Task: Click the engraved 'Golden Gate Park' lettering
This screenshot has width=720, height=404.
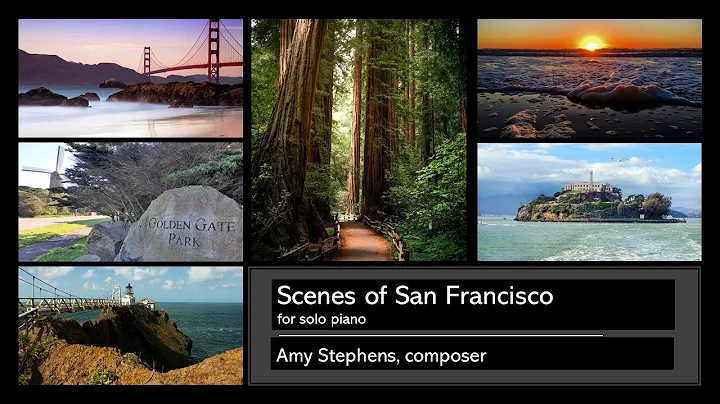Action: pyautogui.click(x=191, y=232)
